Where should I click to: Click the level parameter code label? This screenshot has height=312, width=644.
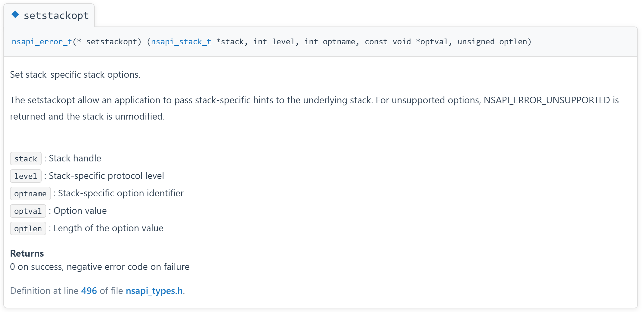(x=26, y=176)
